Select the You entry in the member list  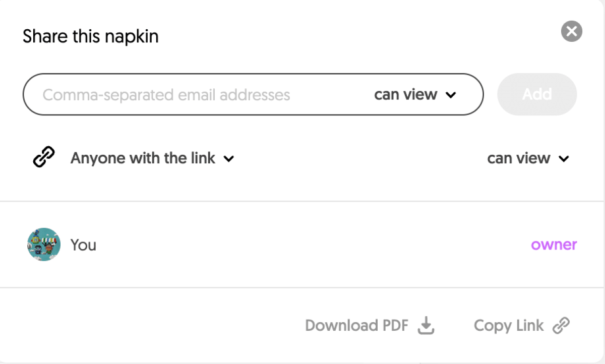(x=83, y=245)
